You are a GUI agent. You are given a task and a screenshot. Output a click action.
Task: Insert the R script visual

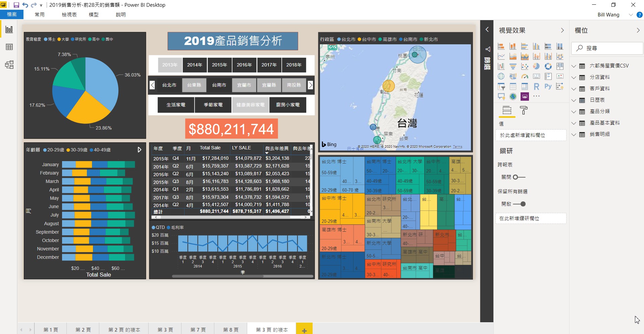536,87
